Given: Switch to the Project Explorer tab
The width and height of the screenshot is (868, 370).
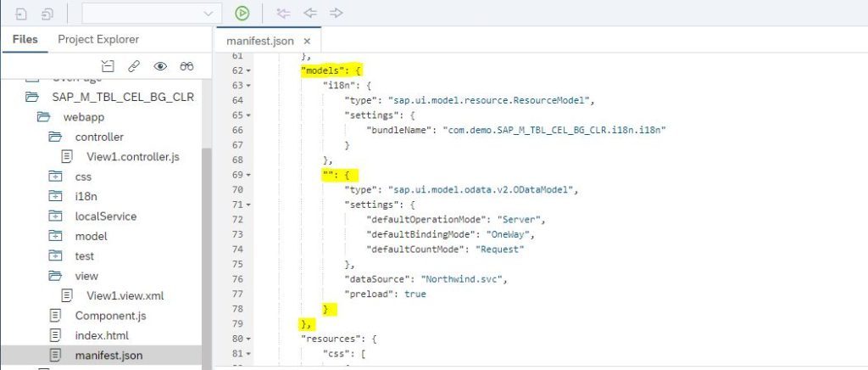Looking at the screenshot, I should click(98, 39).
